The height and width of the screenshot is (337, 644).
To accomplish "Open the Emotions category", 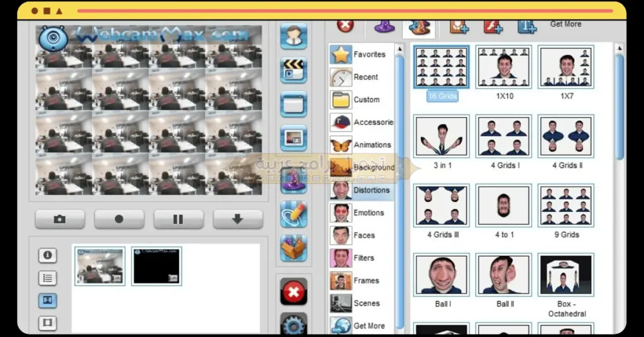I will click(362, 213).
